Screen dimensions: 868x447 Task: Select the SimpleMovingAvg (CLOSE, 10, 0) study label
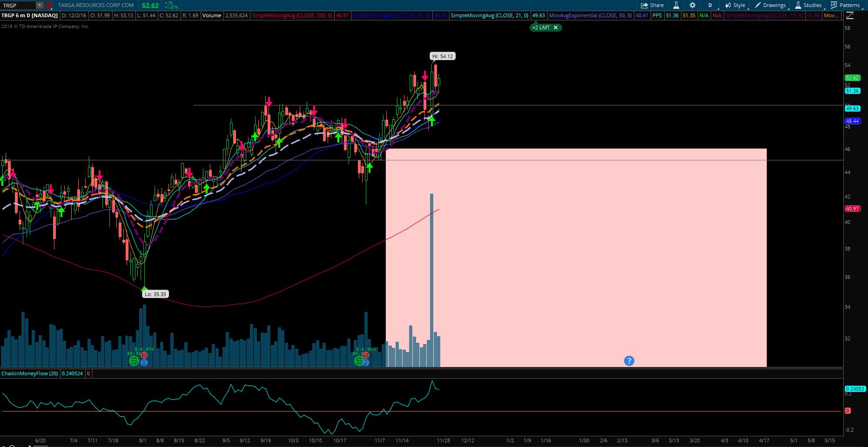tap(764, 15)
